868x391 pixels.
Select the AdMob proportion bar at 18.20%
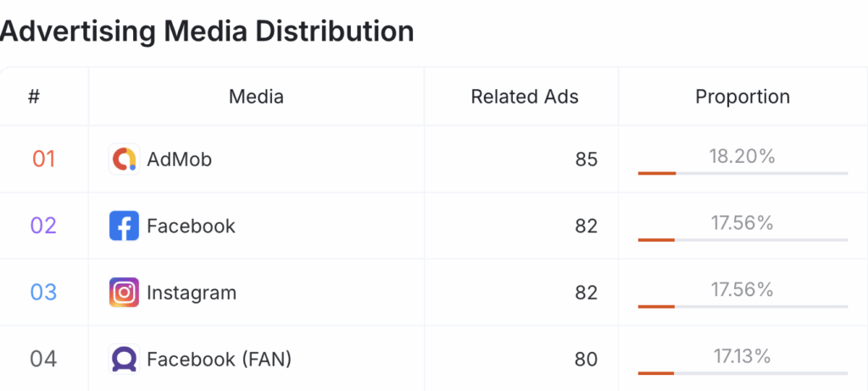click(x=743, y=173)
